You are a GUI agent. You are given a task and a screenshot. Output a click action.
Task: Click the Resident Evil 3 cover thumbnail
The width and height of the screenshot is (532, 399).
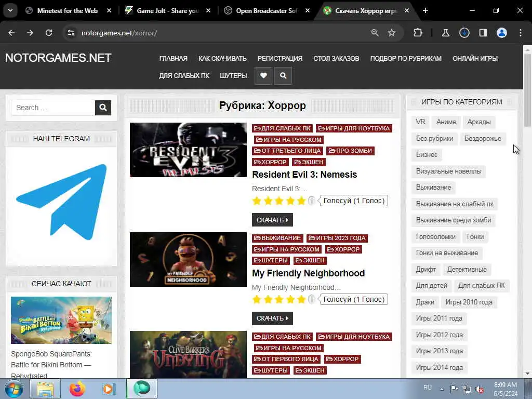(188, 150)
